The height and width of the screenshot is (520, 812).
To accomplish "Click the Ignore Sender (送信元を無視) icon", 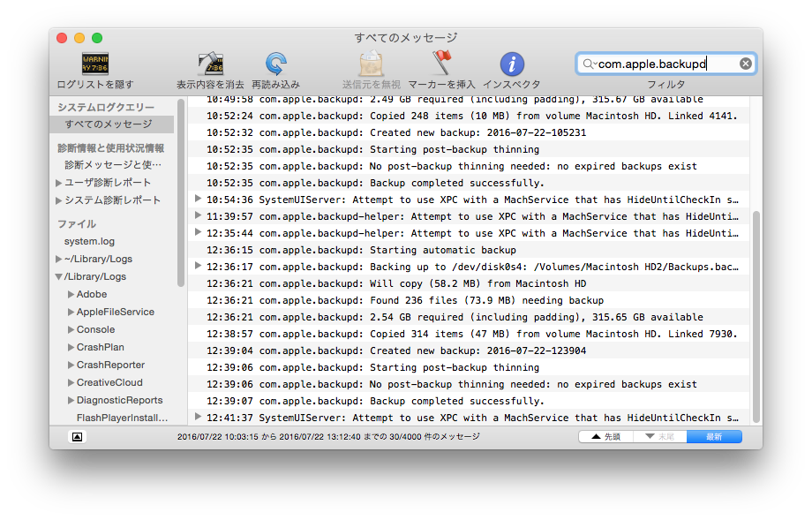I will pyautogui.click(x=372, y=64).
